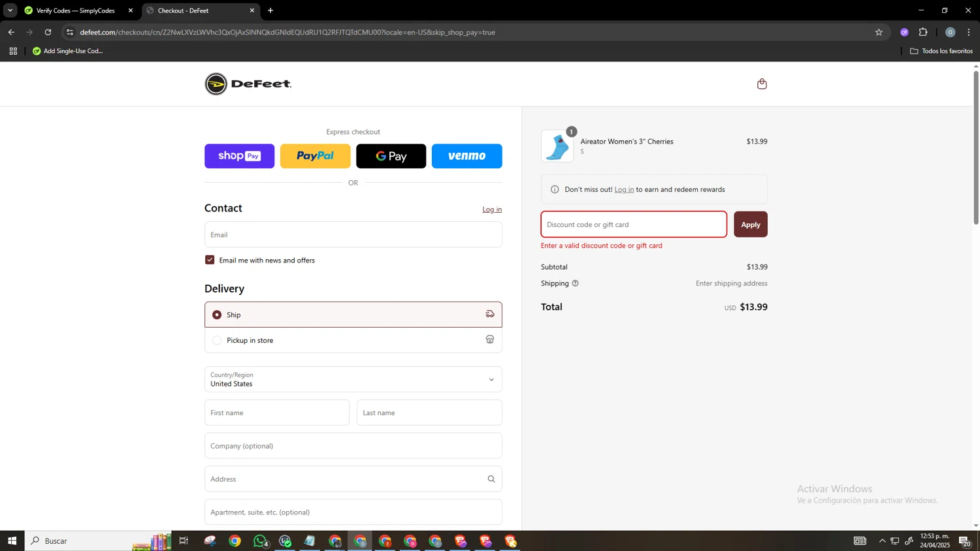Apply the discount code

[x=751, y=225]
